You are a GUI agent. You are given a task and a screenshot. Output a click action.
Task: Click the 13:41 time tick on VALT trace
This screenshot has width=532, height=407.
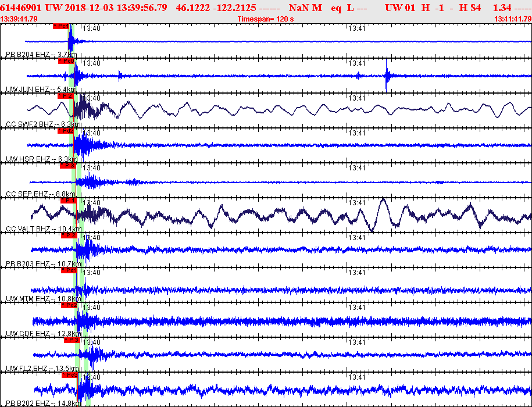(x=357, y=203)
